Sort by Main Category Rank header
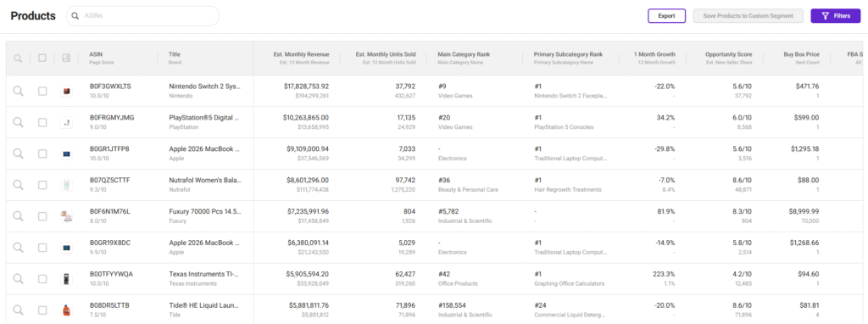 pyautogui.click(x=464, y=54)
